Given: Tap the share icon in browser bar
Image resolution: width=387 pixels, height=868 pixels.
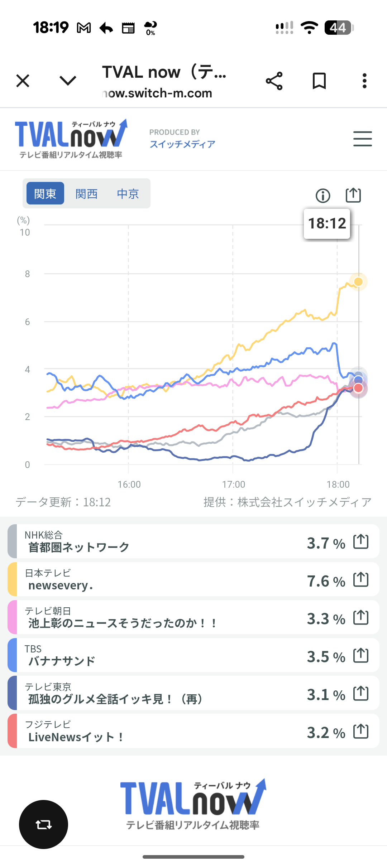Looking at the screenshot, I should [274, 81].
